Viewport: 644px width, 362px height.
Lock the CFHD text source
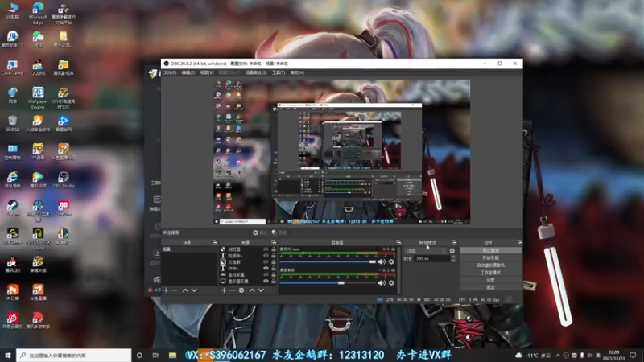click(274, 269)
